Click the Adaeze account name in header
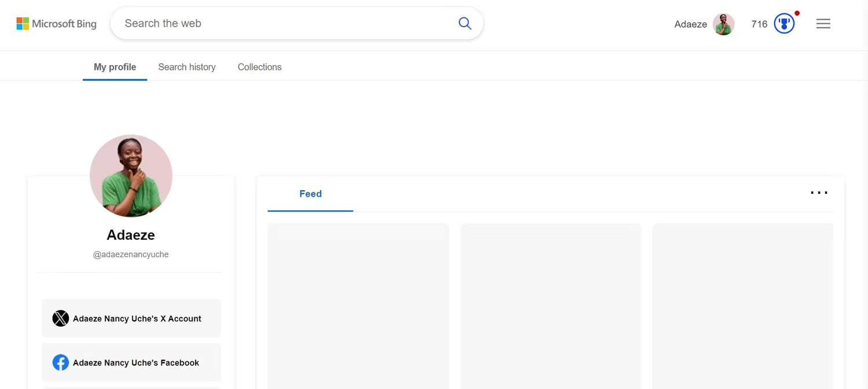This screenshot has width=868, height=389. tap(690, 24)
